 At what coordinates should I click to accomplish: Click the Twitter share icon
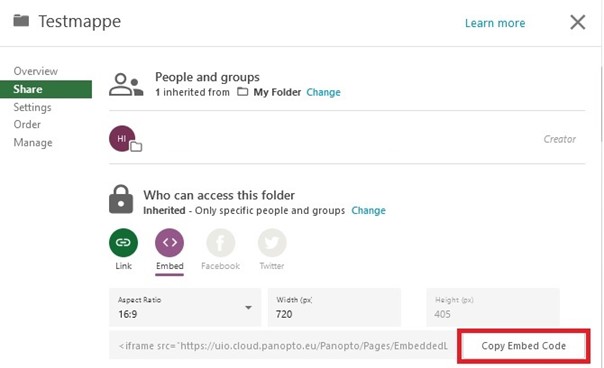point(272,242)
